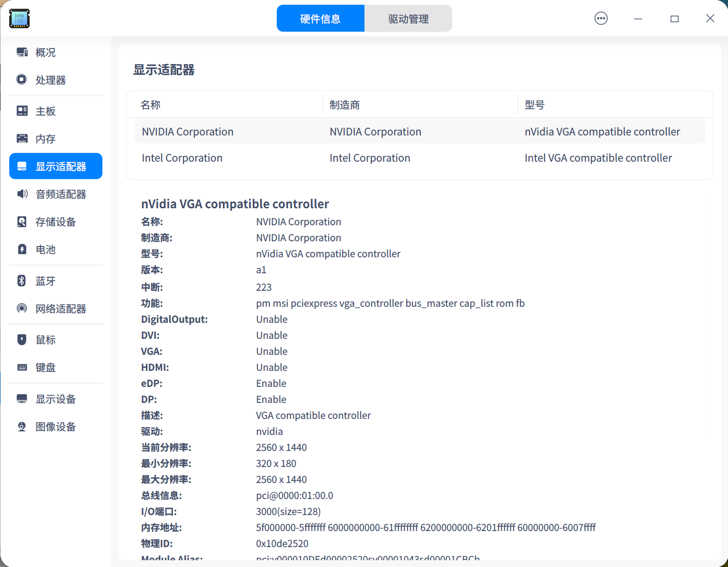Click the 电池 battery icon
The width and height of the screenshot is (728, 567).
pos(22,249)
